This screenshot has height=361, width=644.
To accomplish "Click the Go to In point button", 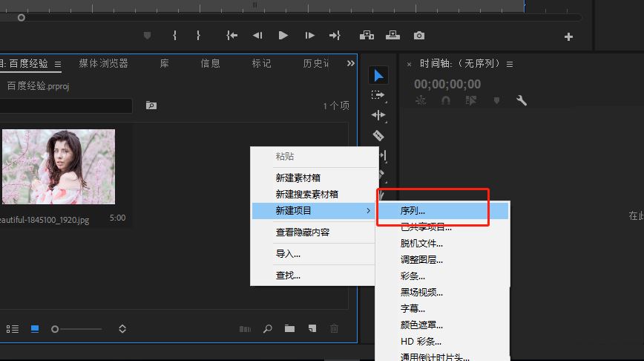I will 232,35.
